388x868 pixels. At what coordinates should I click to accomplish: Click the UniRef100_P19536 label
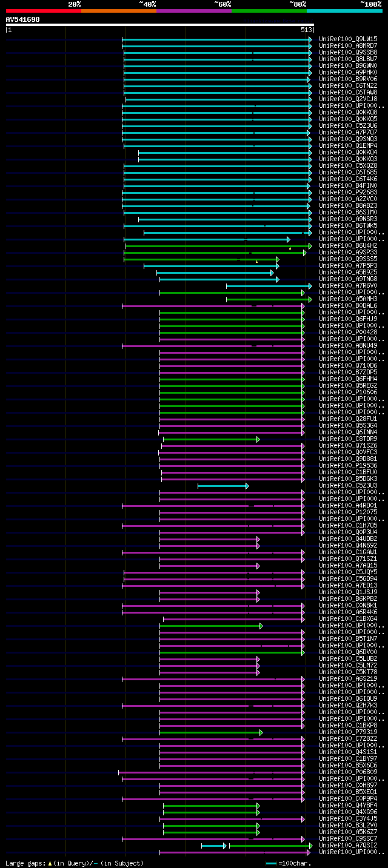pos(348,465)
